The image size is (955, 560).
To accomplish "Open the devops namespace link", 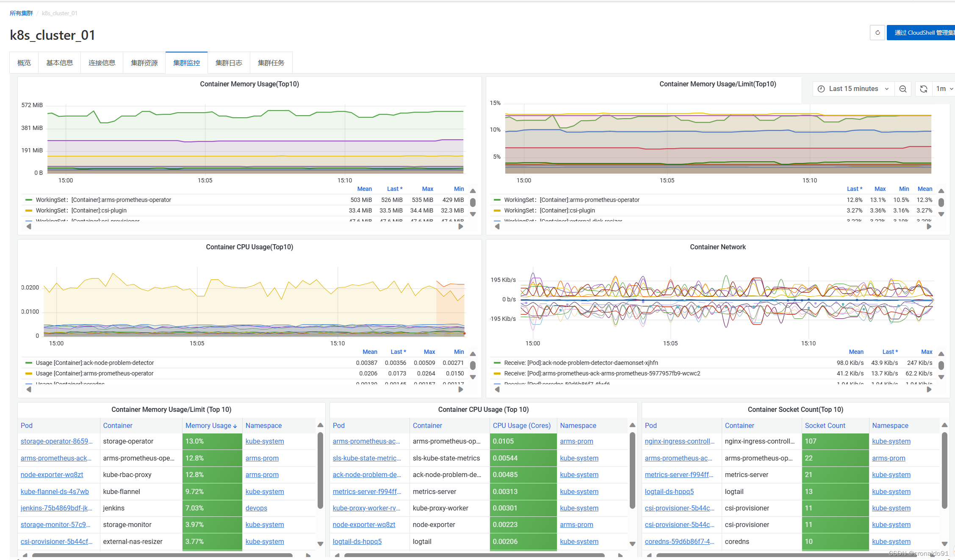I will coord(256,508).
